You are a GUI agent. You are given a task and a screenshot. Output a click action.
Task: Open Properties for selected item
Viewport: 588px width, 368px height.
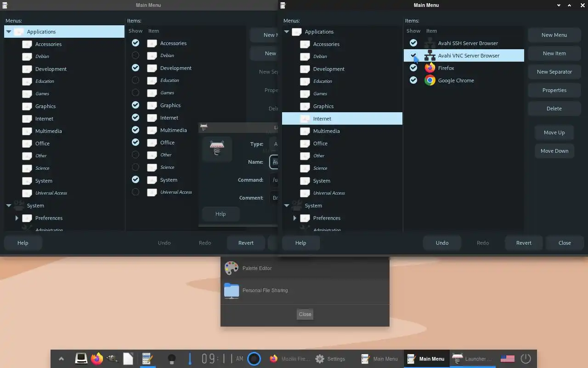pos(554,90)
